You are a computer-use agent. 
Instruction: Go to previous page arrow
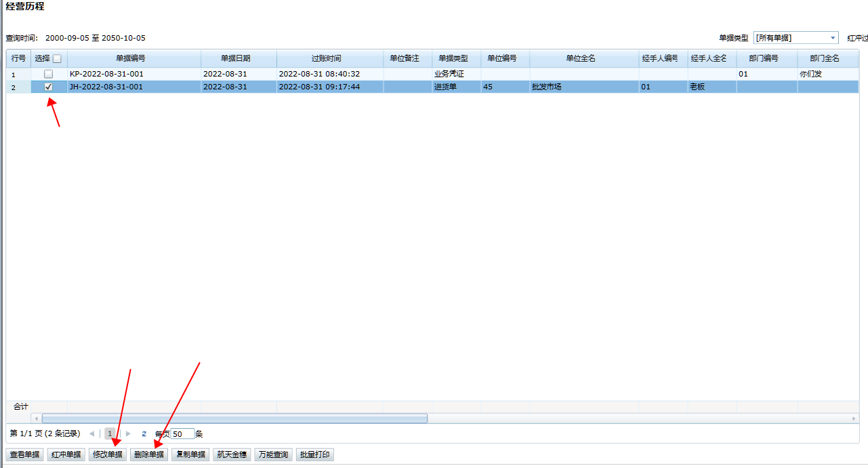92,433
